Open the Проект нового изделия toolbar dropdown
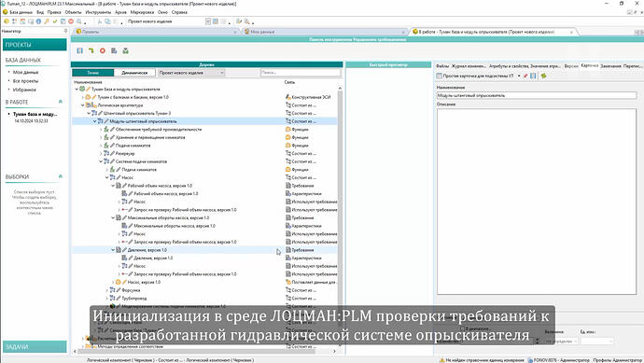Screen dimensions: 644x363 click(x=208, y=21)
